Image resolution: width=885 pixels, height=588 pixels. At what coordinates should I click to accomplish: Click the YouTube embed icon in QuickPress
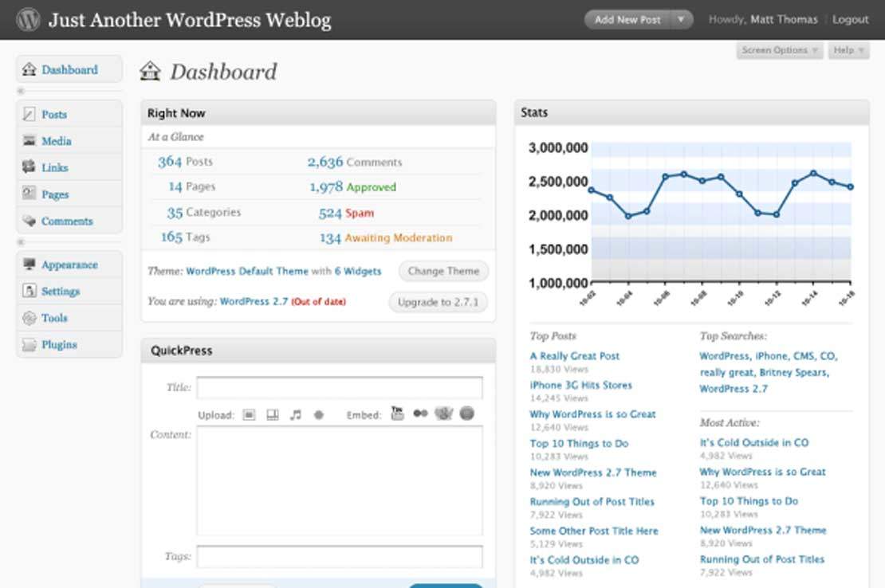[x=397, y=414]
